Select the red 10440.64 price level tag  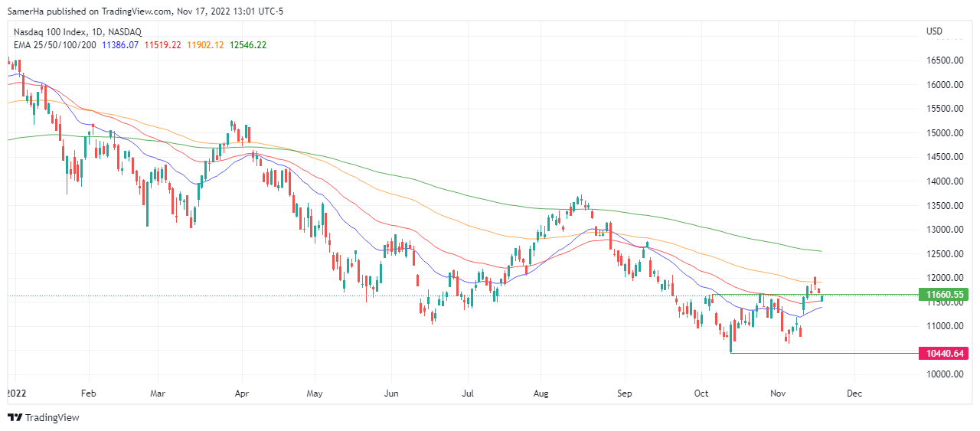[943, 354]
